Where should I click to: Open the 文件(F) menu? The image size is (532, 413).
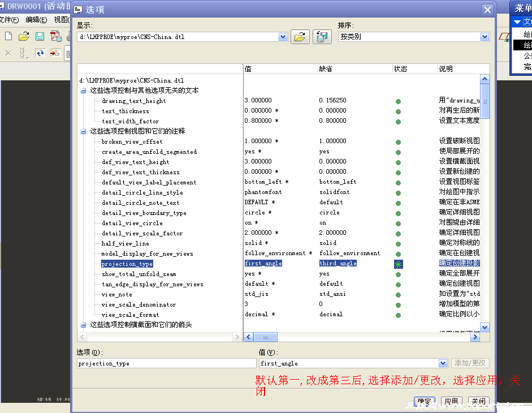click(10, 19)
